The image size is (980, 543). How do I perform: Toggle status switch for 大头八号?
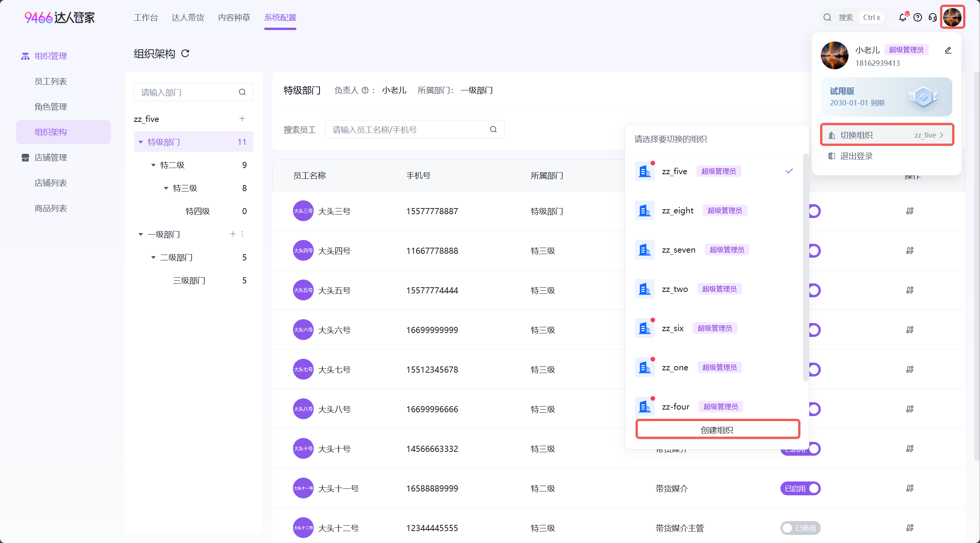coord(815,409)
